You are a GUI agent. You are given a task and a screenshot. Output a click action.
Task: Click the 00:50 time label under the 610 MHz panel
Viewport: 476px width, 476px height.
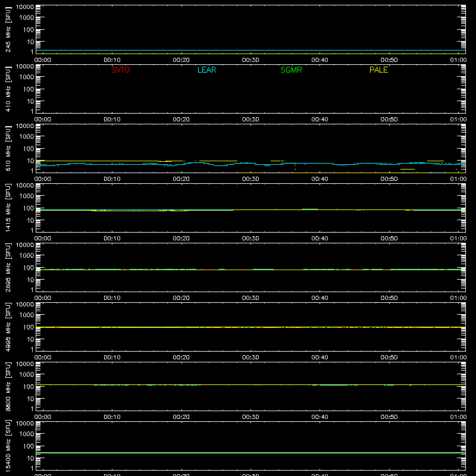pos(389,179)
